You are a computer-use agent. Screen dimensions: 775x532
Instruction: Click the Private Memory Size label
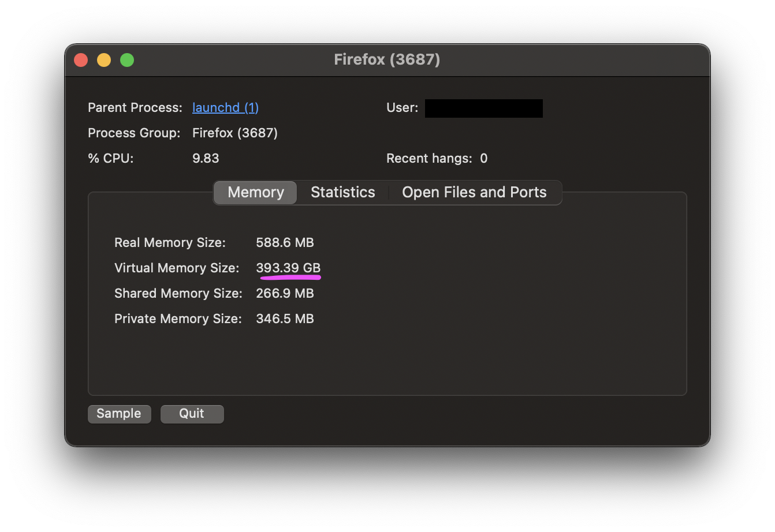178,319
